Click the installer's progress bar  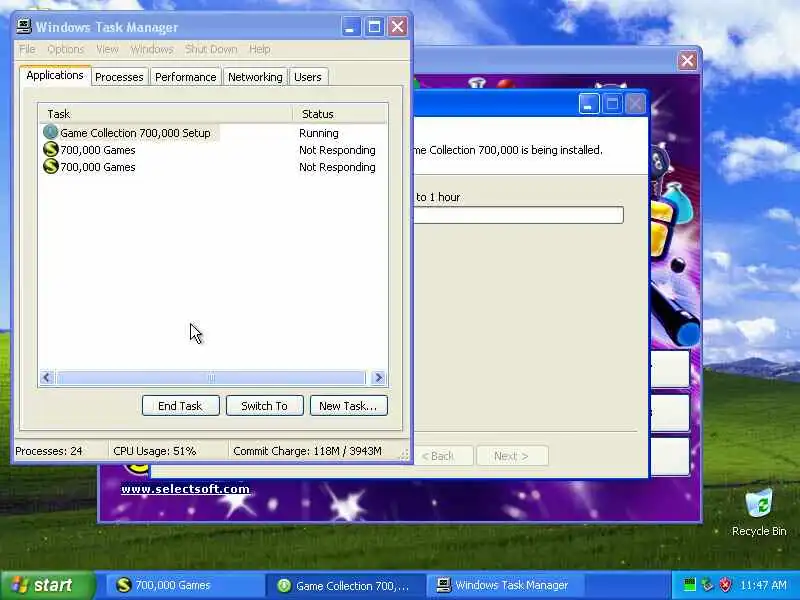[518, 215]
